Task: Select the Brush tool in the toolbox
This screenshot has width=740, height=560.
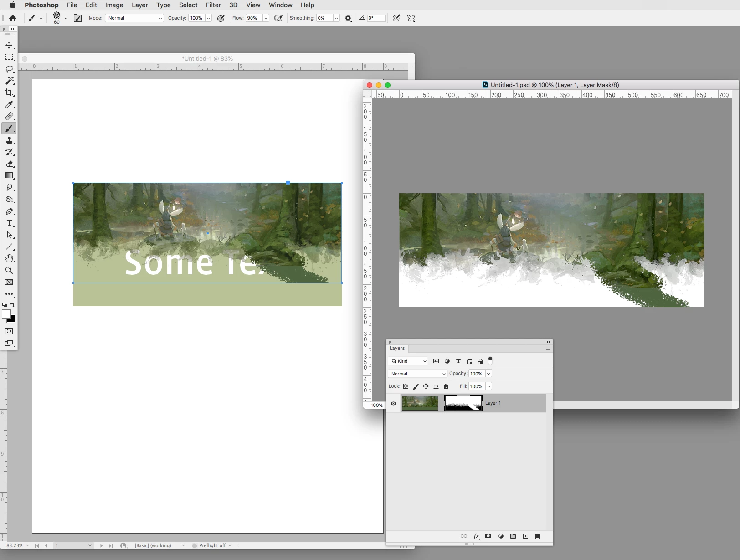Action: [x=9, y=128]
